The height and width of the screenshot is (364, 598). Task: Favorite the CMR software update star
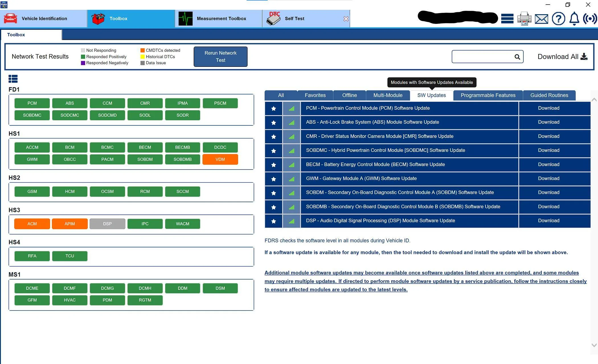(x=274, y=136)
